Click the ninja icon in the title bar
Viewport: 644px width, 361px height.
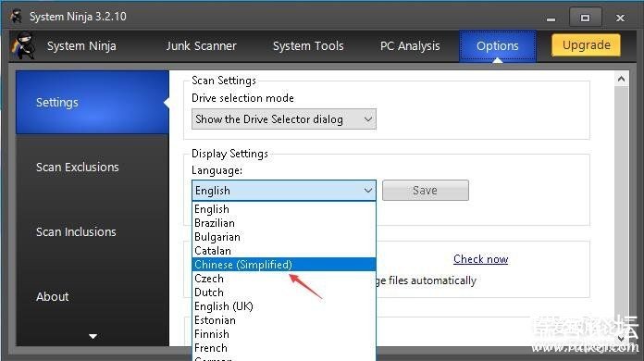click(17, 17)
